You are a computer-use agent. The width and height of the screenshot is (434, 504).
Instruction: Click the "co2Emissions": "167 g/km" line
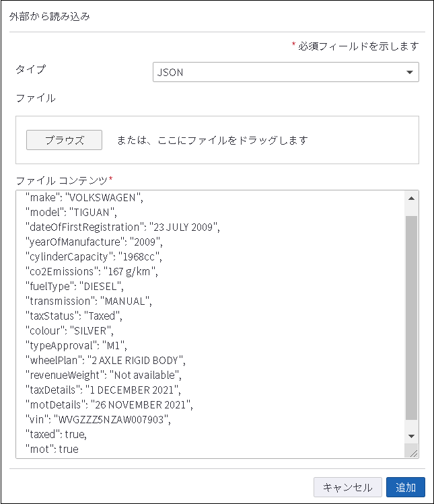click(92, 271)
